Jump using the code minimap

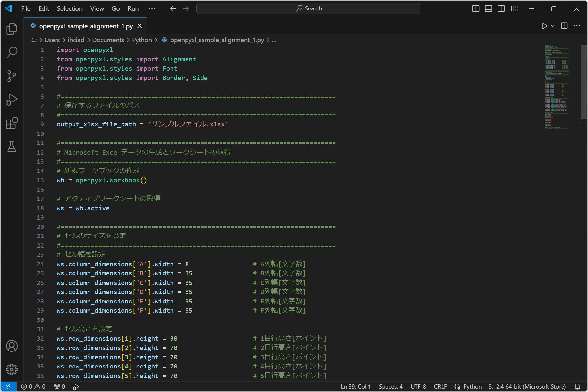[556, 87]
